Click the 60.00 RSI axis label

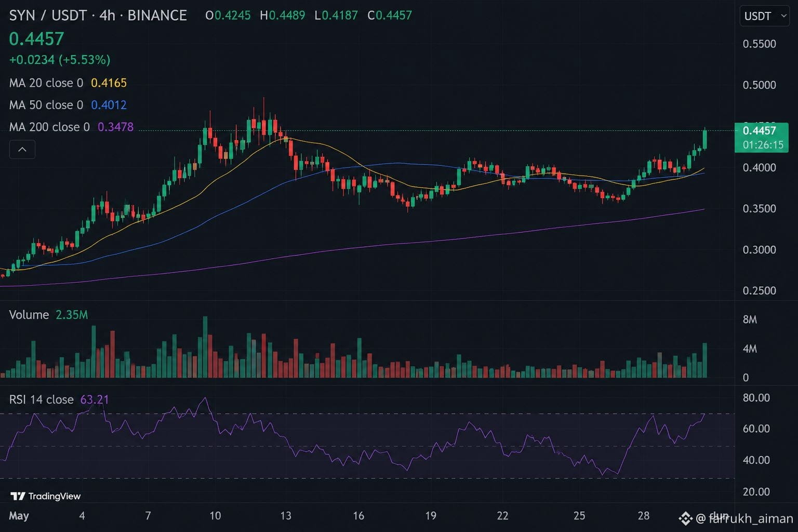click(756, 429)
